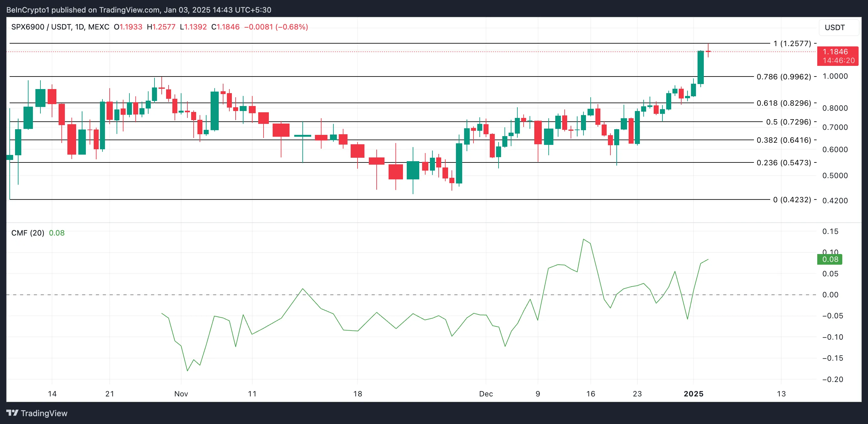Click the 0 (0.4232) Fibonacci level label
The image size is (868, 424).
coord(792,200)
